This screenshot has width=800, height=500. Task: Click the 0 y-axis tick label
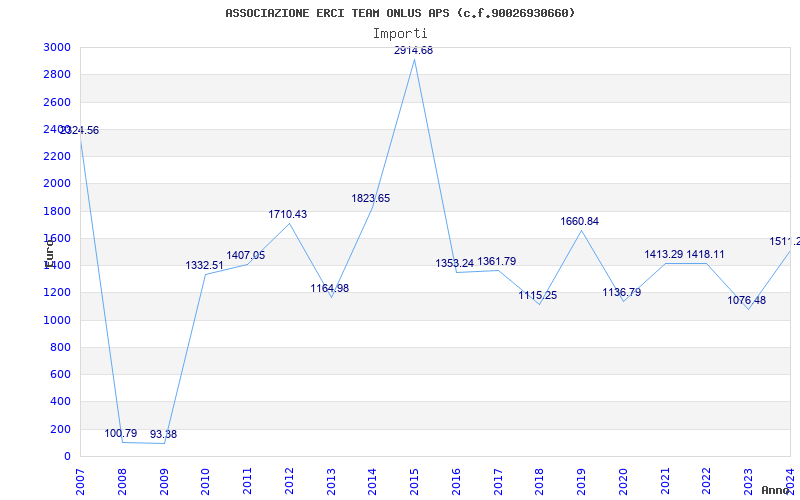67,457
